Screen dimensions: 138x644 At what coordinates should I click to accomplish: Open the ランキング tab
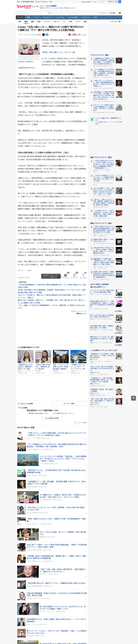[x=86, y=17]
